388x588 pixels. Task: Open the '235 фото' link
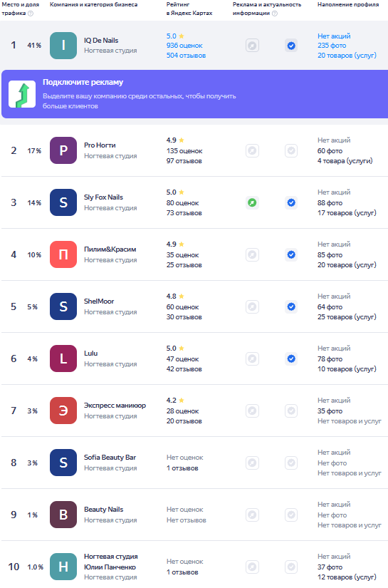332,46
